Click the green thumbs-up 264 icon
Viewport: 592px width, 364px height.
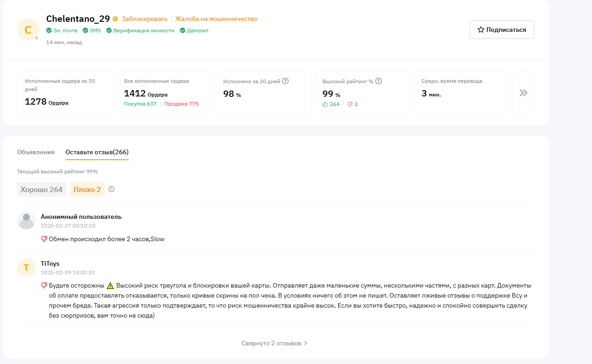click(325, 104)
